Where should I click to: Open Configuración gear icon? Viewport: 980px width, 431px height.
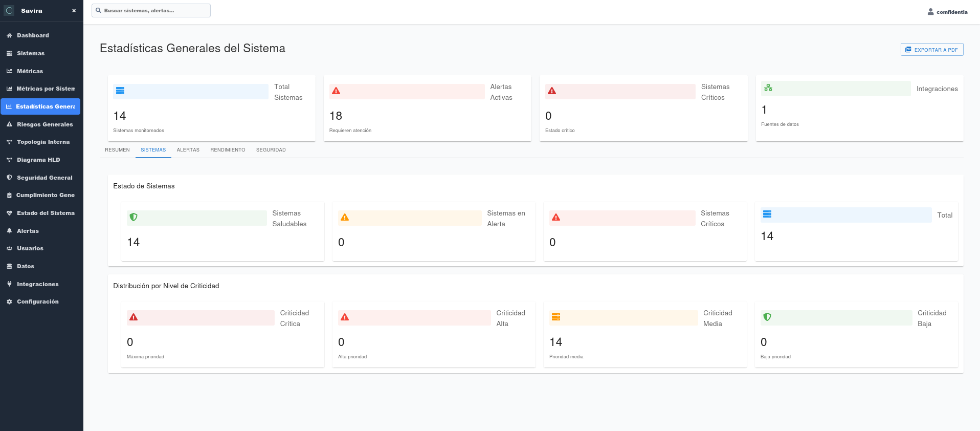(x=9, y=302)
